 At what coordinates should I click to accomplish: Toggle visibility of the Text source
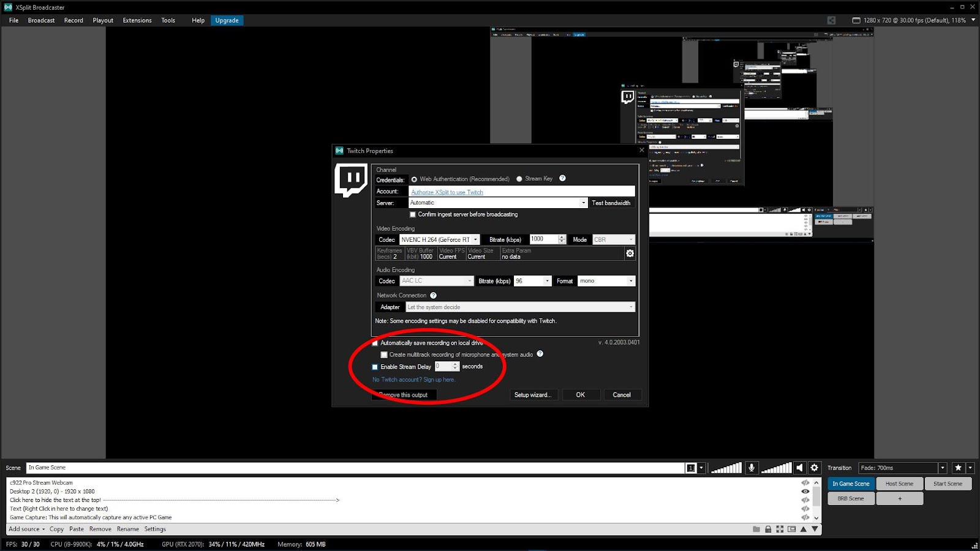tap(805, 509)
